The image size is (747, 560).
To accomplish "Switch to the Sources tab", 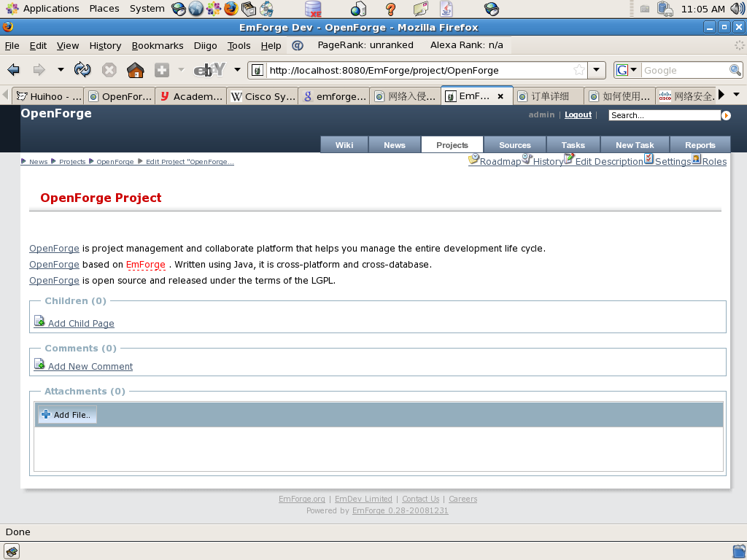I will (x=514, y=144).
